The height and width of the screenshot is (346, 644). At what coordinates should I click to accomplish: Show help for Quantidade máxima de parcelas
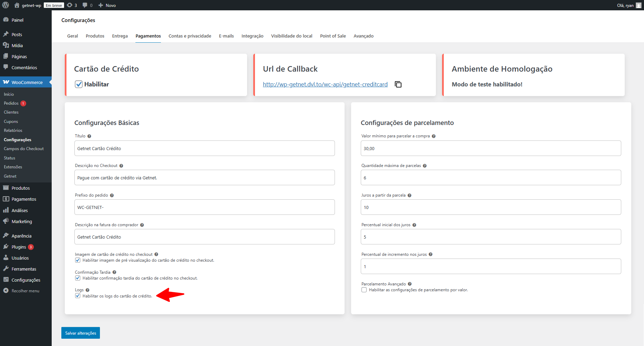[x=425, y=166]
